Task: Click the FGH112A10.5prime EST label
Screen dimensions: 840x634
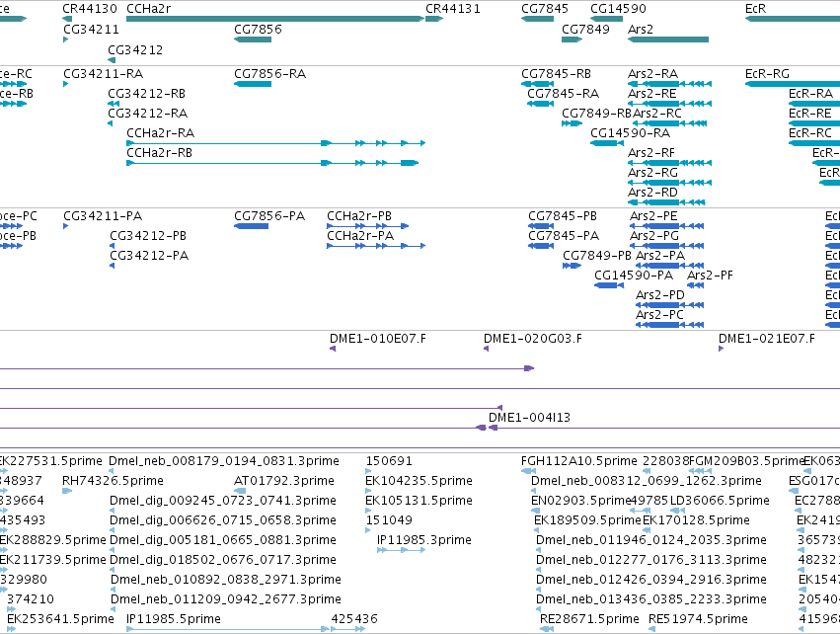Action: [579, 461]
